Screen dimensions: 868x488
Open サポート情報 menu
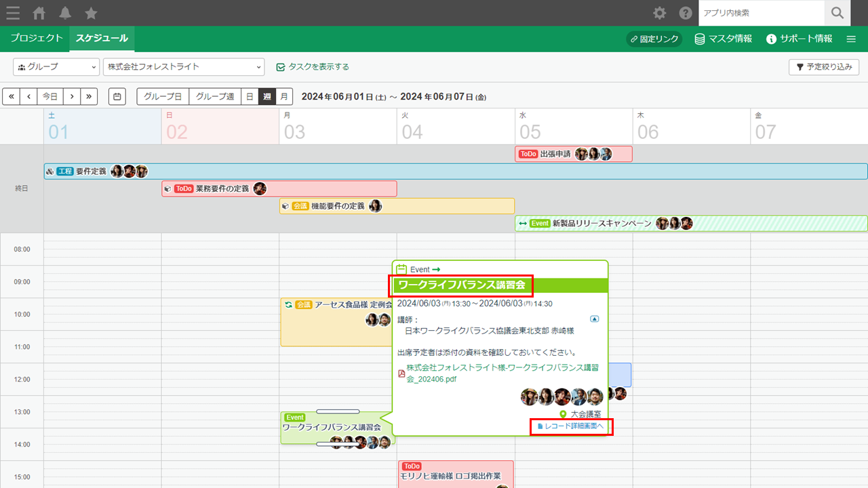pos(799,39)
